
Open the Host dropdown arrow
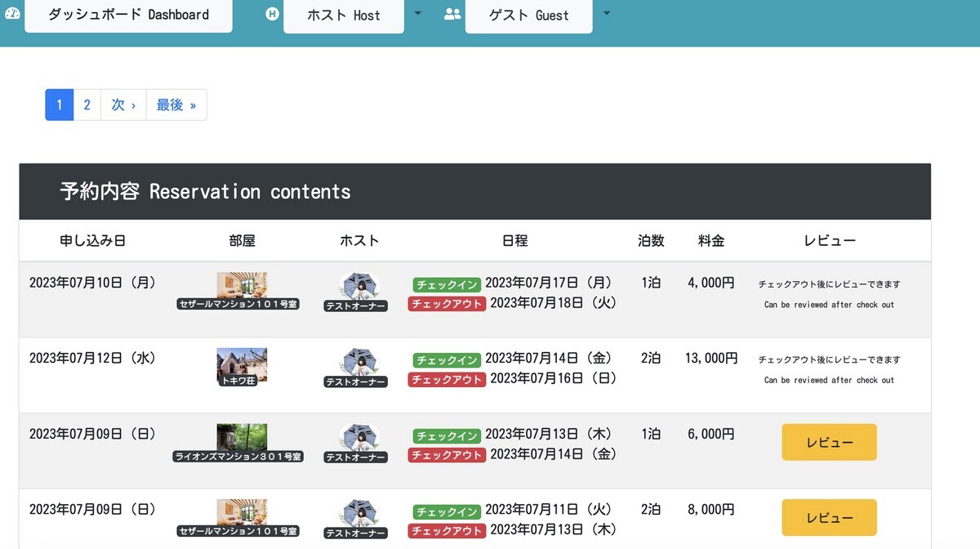418,13
